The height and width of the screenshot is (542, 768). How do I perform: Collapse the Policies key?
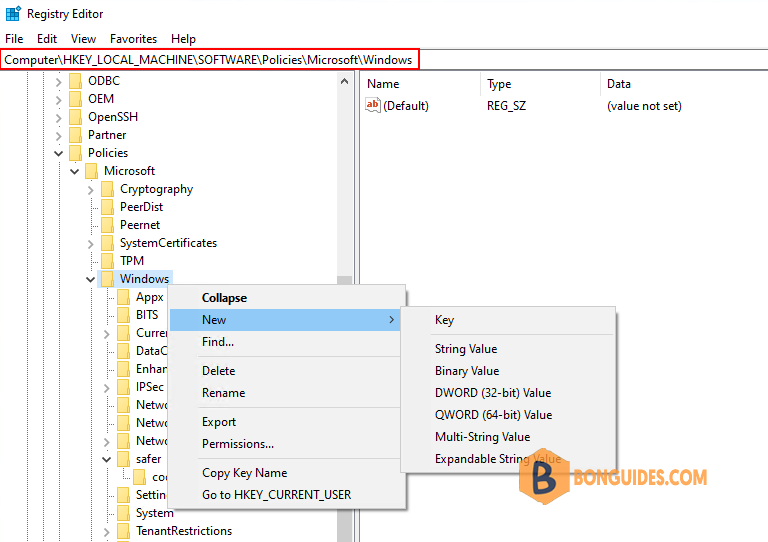pyautogui.click(x=58, y=154)
